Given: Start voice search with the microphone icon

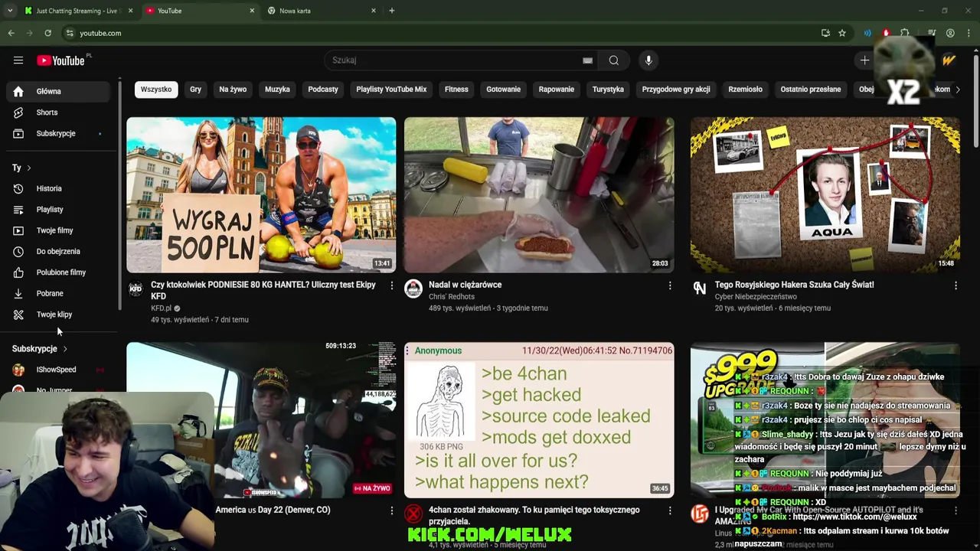Looking at the screenshot, I should pyautogui.click(x=648, y=60).
